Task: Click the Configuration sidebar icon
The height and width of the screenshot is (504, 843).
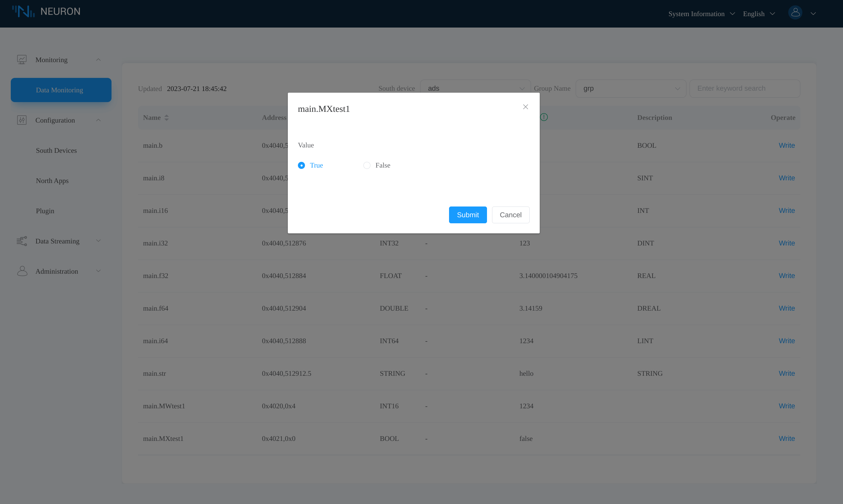Action: click(x=22, y=120)
